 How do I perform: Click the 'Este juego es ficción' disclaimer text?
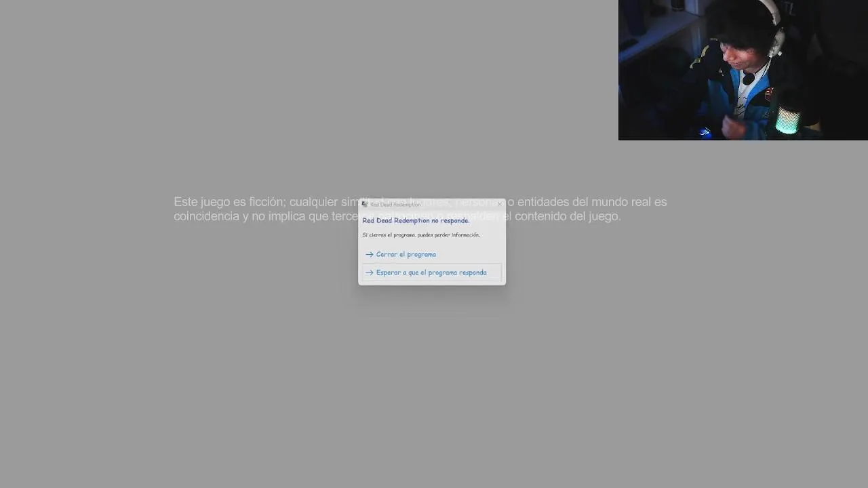(420, 209)
